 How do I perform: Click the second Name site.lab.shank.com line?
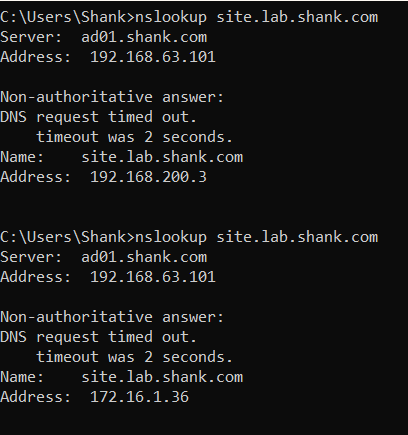pyautogui.click(x=122, y=377)
